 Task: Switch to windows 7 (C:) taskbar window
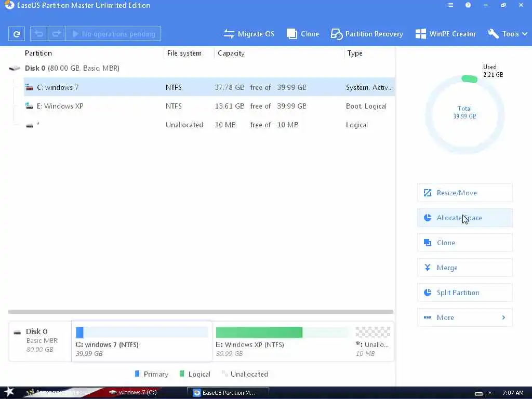tap(133, 392)
